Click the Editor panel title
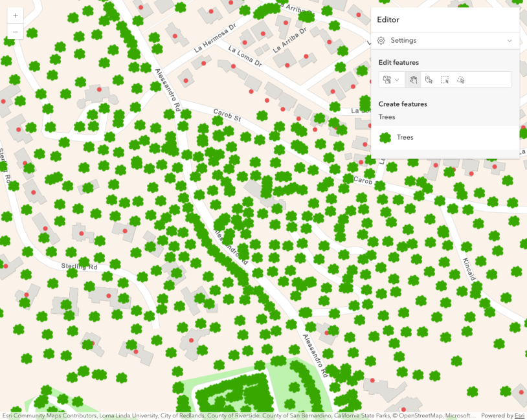Image resolution: width=527 pixels, height=420 pixels. (388, 20)
